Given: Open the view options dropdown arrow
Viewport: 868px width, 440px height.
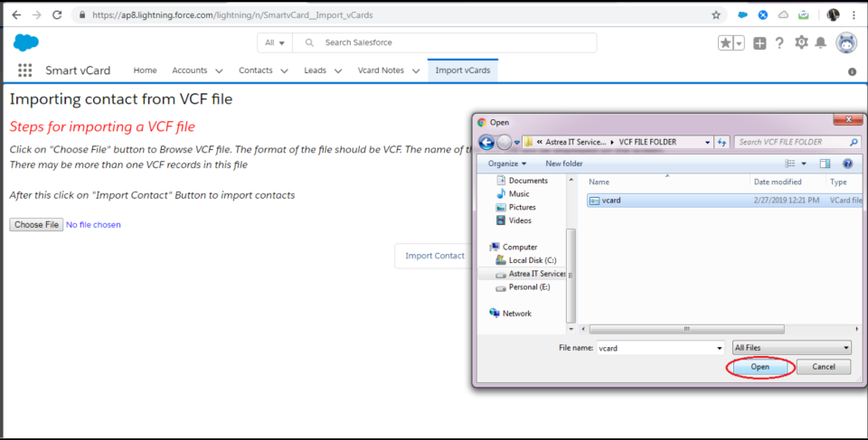Looking at the screenshot, I should tap(804, 164).
